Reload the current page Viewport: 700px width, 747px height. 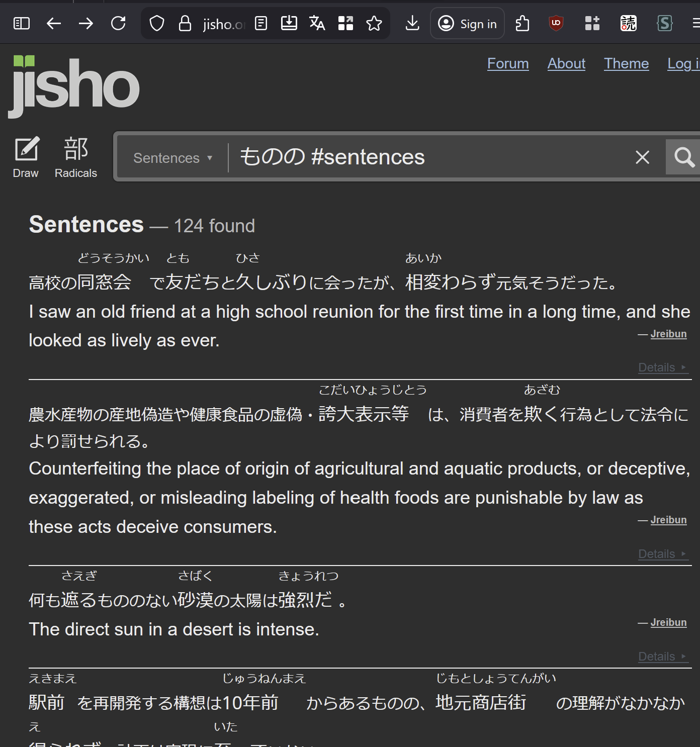click(118, 24)
